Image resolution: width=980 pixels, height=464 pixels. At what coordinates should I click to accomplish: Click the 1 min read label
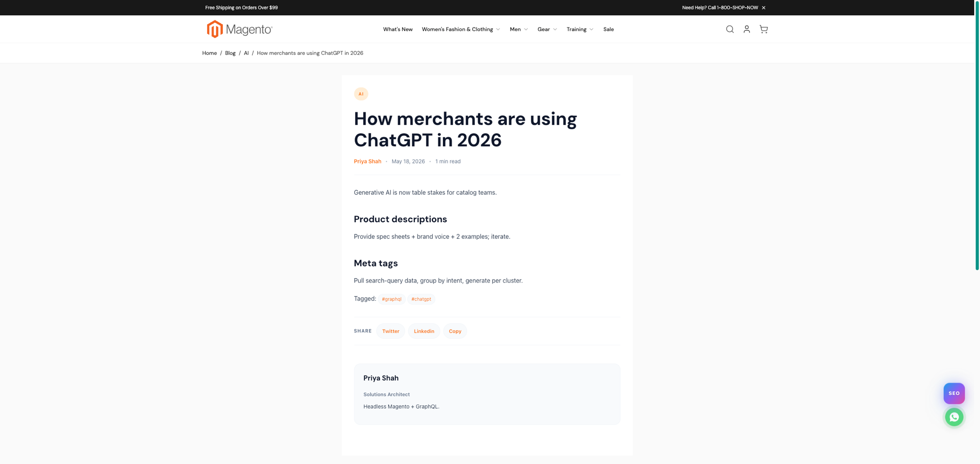tap(448, 161)
